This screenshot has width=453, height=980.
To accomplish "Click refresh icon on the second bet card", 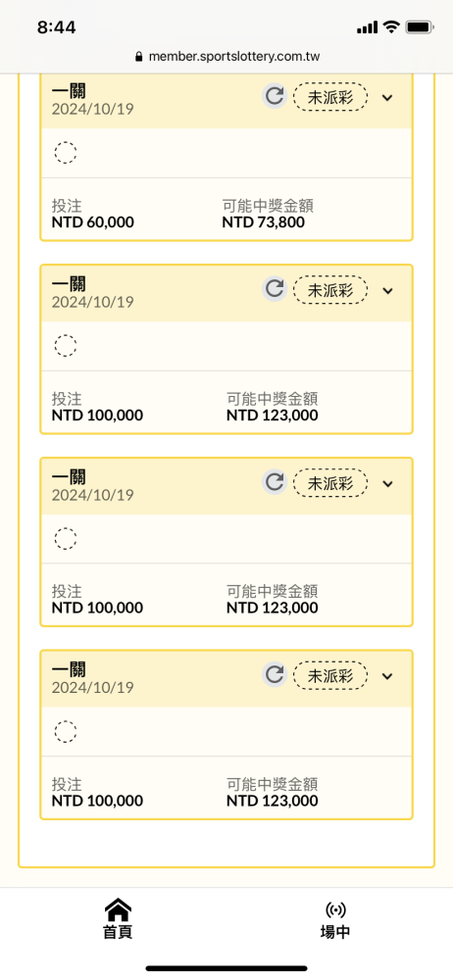I will [274, 289].
